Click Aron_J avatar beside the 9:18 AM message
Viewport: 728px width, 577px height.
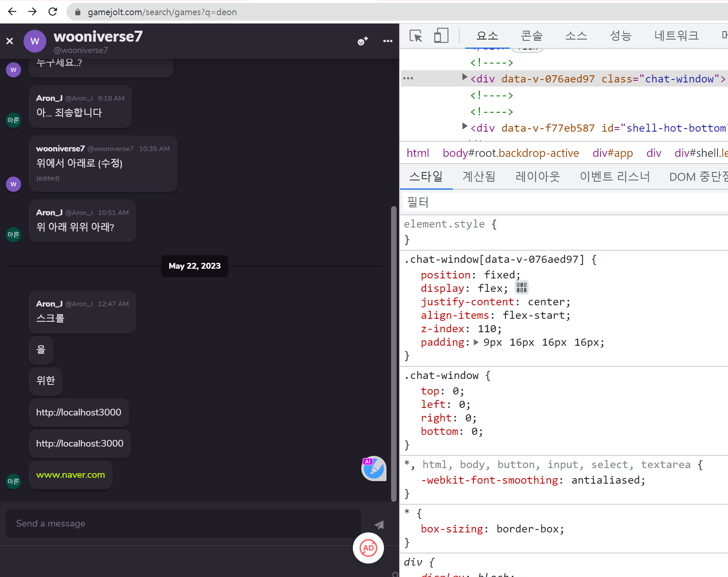pos(13,120)
